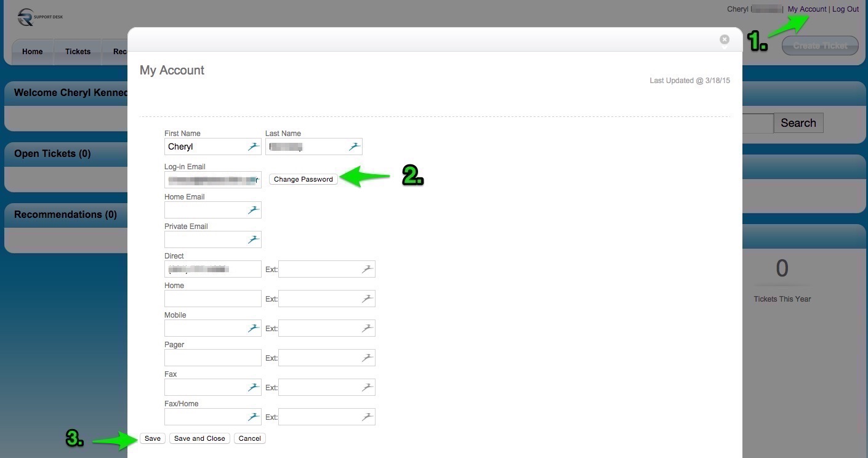868x458 pixels.
Task: Choose Save and Close
Action: [199, 438]
